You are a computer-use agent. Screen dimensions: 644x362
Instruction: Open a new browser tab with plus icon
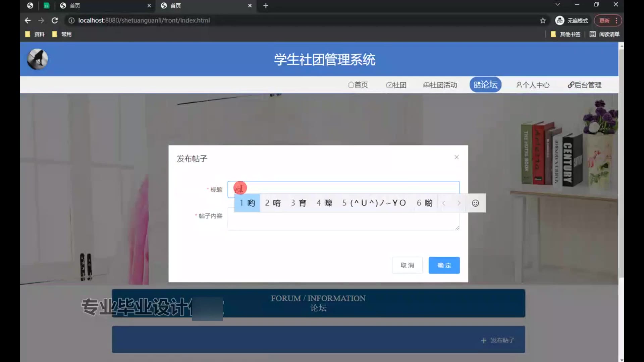[x=266, y=6]
